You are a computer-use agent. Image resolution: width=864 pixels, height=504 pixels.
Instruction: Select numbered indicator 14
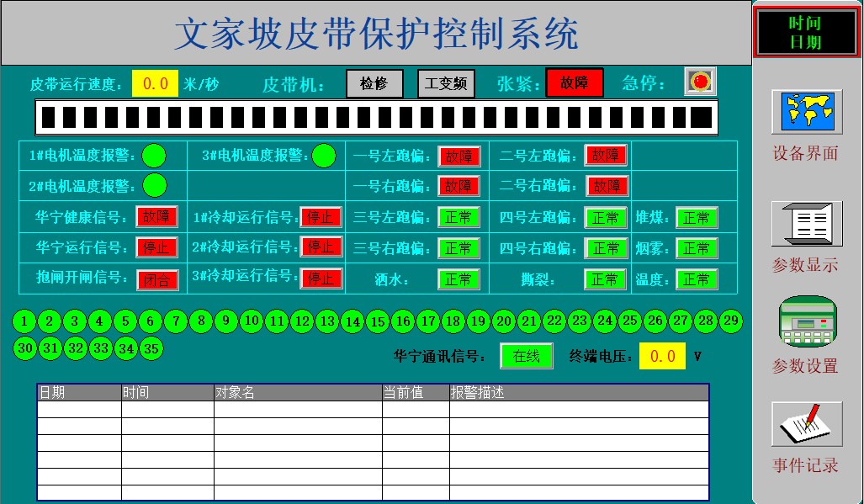(352, 321)
